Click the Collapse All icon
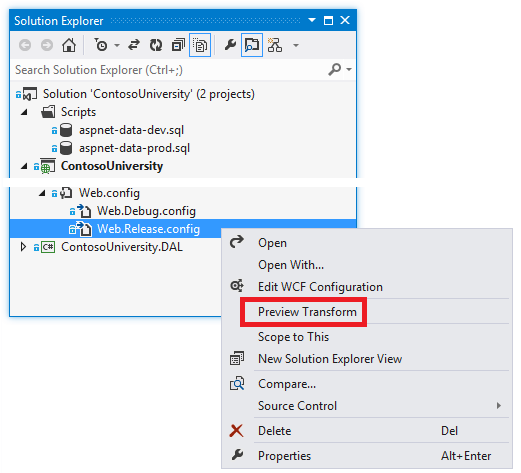This screenshot has height=473, width=521. click(178, 45)
